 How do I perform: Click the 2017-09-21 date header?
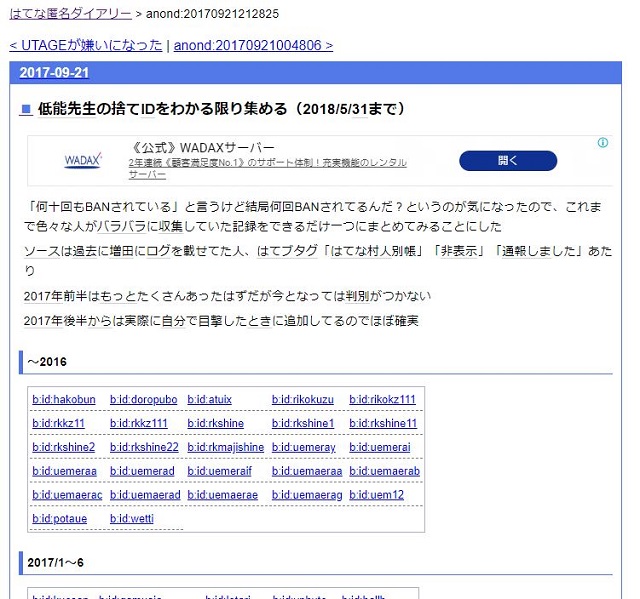[x=54, y=74]
